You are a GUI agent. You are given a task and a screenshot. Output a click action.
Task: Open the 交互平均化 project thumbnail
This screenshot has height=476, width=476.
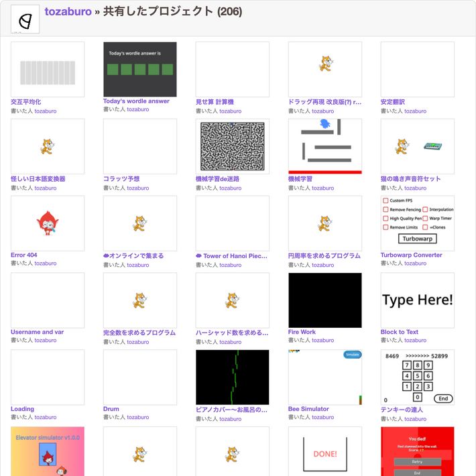(x=48, y=70)
